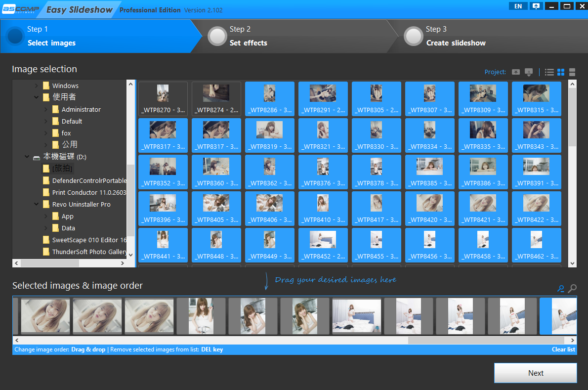Switch image browser to list view
The image size is (588, 390).
pyautogui.click(x=549, y=72)
